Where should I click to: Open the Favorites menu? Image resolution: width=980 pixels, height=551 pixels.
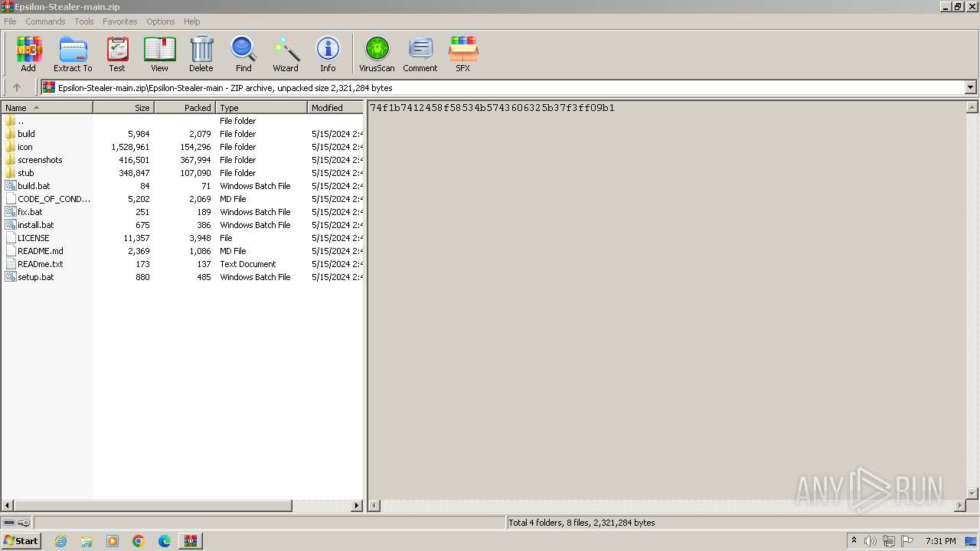tap(120, 21)
